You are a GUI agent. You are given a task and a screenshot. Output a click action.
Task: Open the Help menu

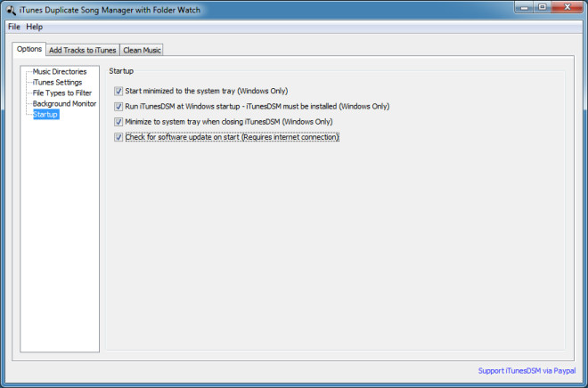(x=34, y=27)
